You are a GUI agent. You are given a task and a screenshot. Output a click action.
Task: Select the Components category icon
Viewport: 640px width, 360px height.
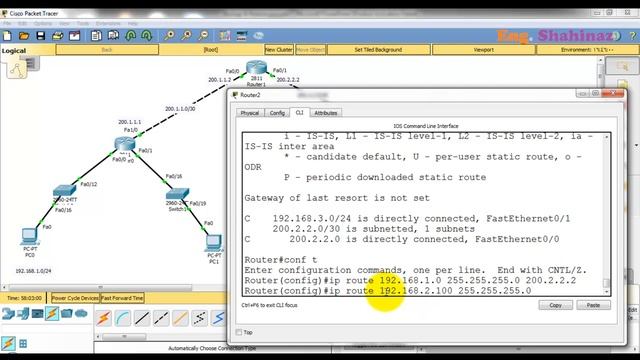(37, 313)
